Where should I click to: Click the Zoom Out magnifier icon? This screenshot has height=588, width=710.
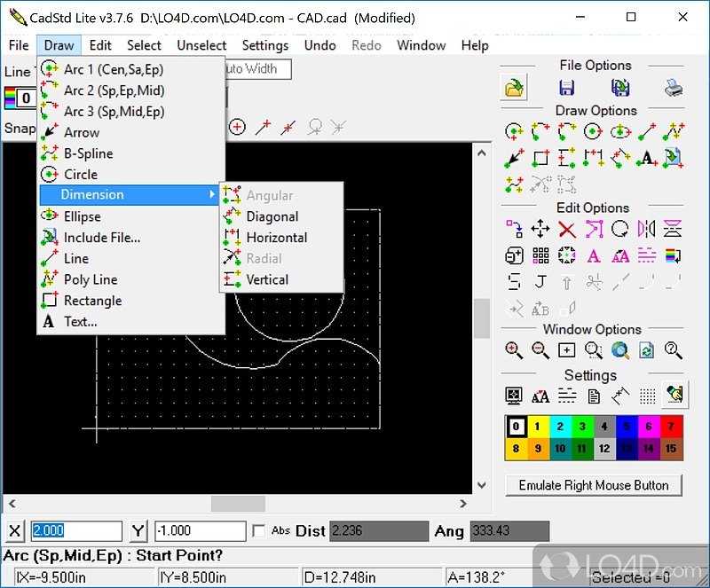point(540,350)
